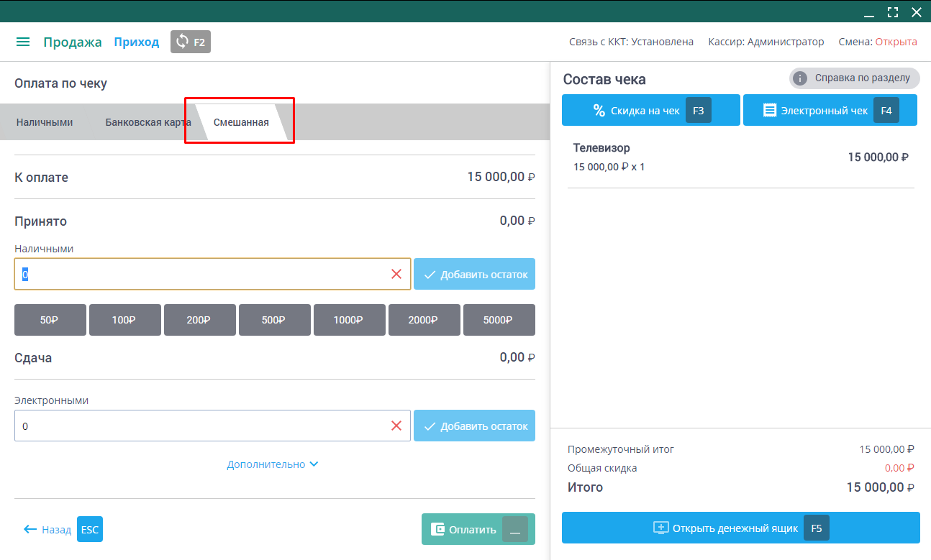931x560 pixels.
Task: Click Кассир: Администратор label
Action: (x=766, y=42)
